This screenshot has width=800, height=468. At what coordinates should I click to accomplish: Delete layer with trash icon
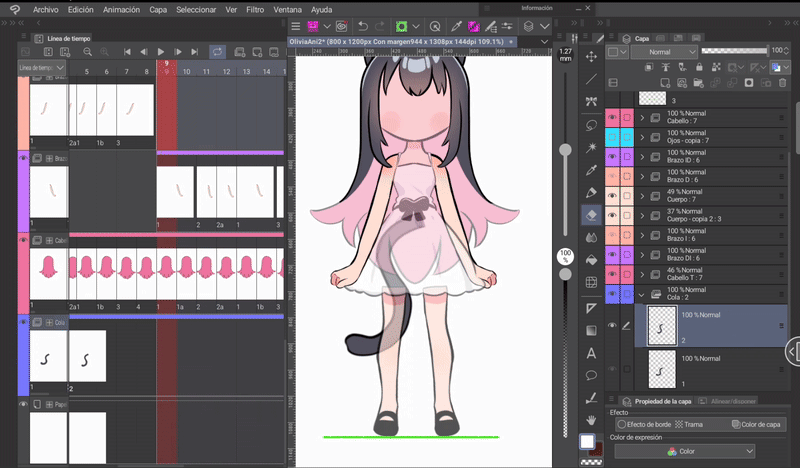tap(782, 83)
